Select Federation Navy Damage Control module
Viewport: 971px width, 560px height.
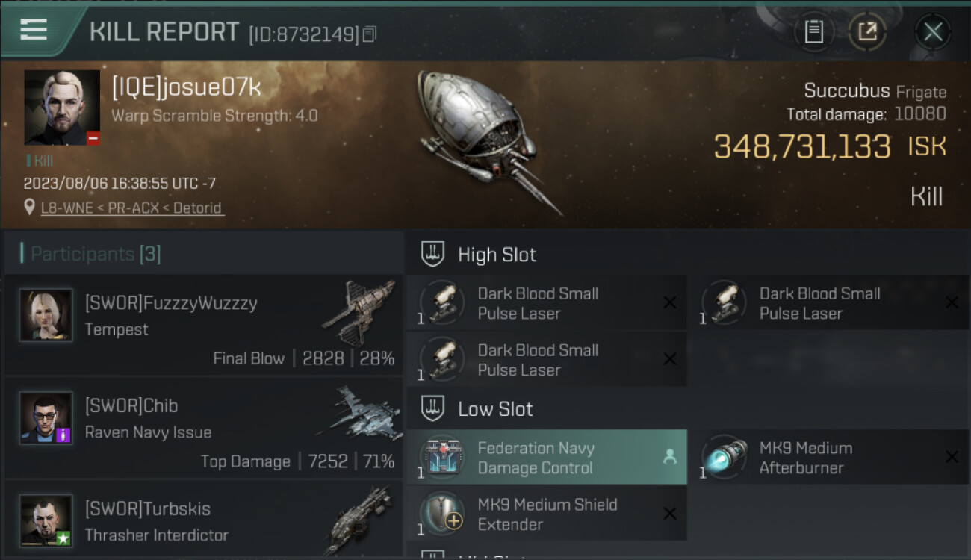point(547,458)
